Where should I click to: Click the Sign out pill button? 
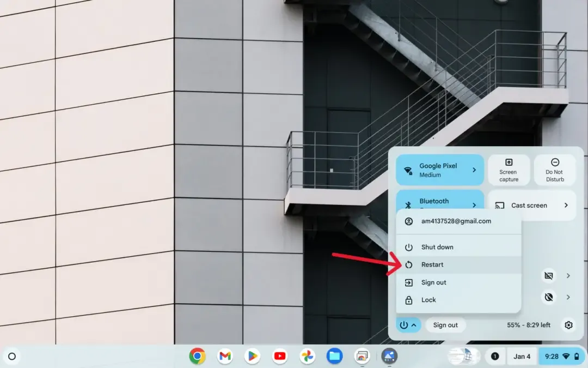(x=445, y=325)
